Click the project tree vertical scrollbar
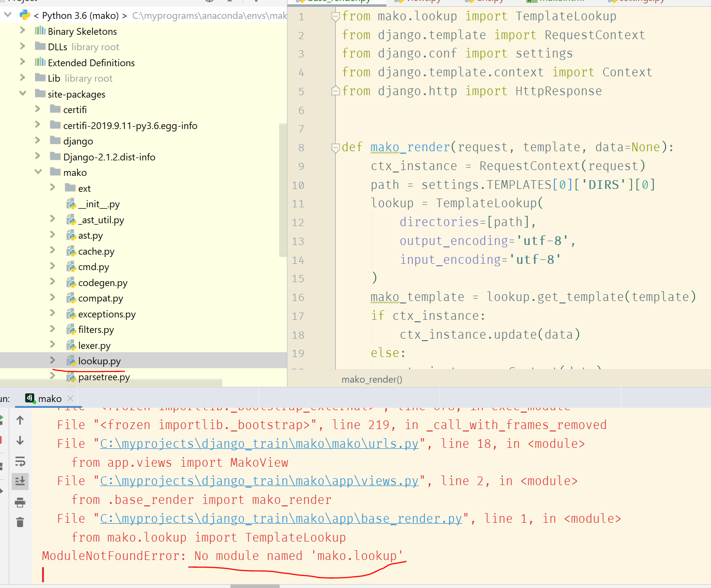Viewport: 711px width, 588px height. click(283, 190)
